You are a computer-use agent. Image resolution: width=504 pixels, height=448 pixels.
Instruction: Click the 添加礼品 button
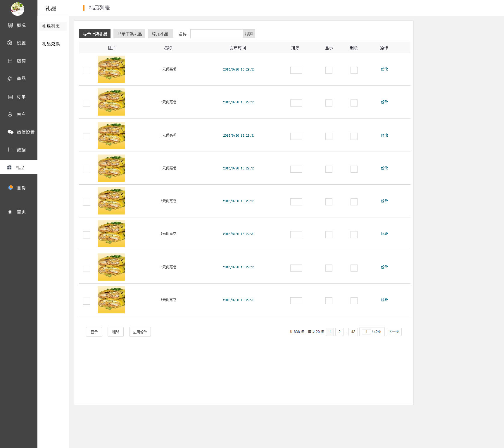coord(160,34)
